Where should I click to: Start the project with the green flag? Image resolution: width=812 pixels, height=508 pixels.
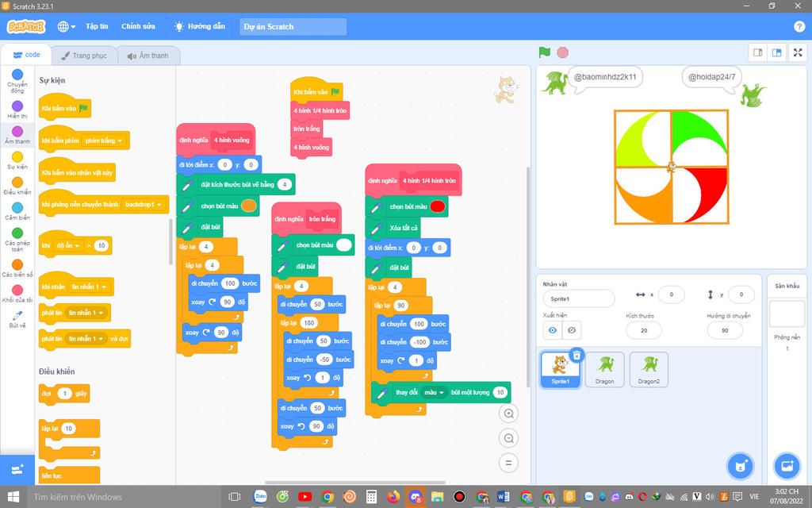(x=544, y=52)
